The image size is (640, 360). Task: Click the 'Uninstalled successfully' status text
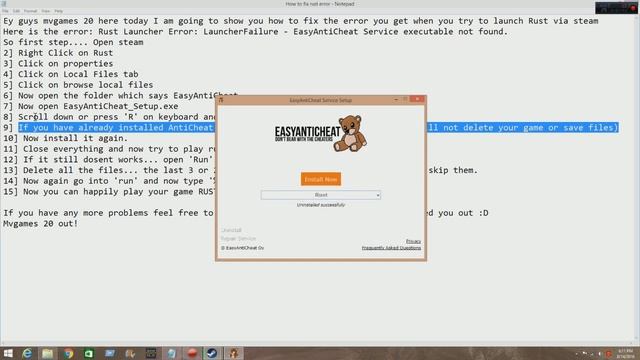(321, 205)
